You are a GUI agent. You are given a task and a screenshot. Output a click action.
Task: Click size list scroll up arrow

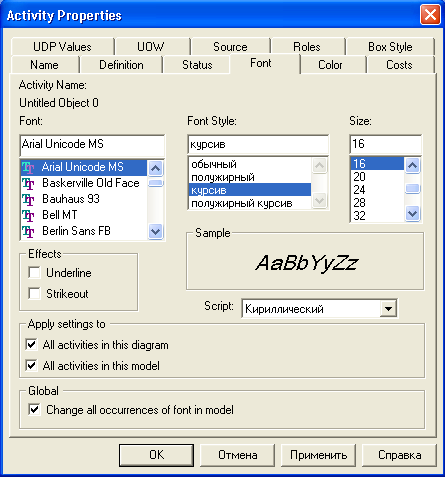tap(412, 165)
